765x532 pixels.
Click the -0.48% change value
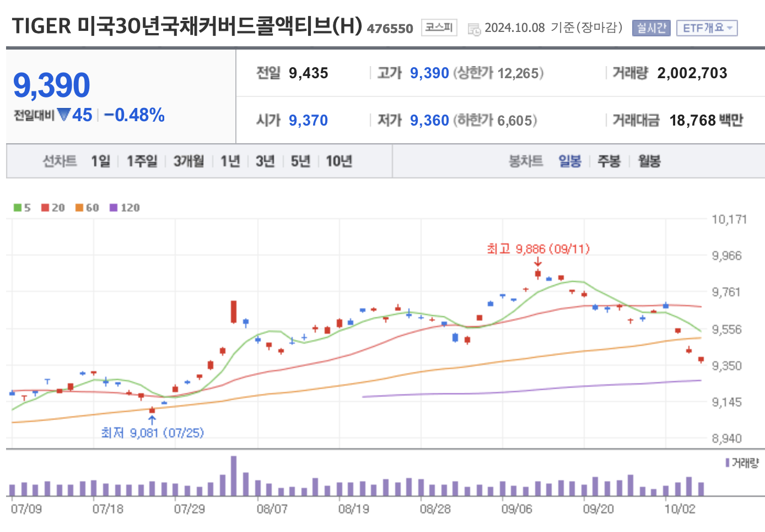(x=134, y=115)
